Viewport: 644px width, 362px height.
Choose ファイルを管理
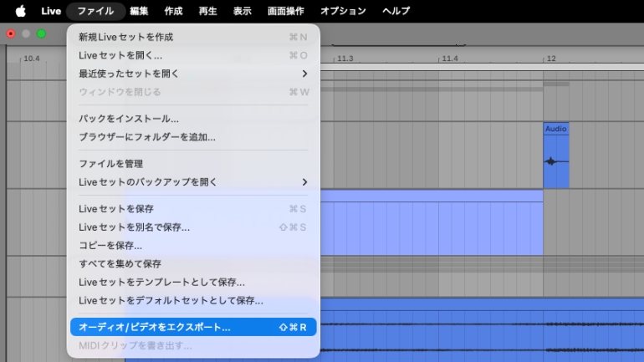193,164
